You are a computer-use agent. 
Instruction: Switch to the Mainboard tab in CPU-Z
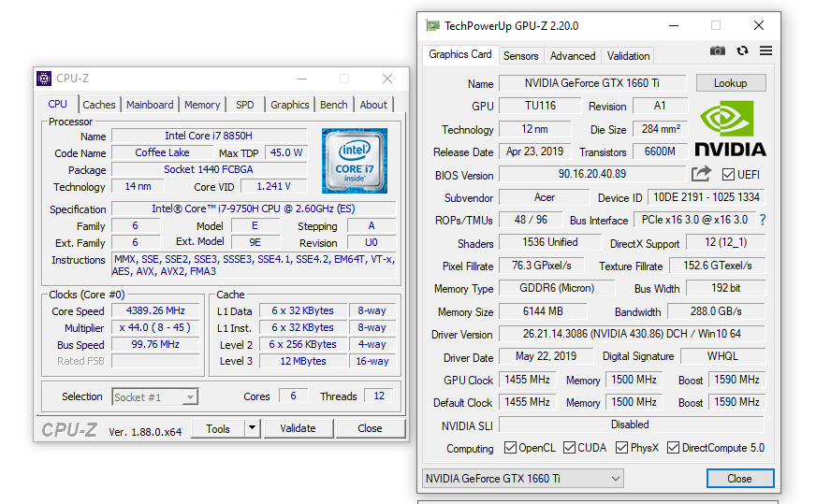point(150,105)
